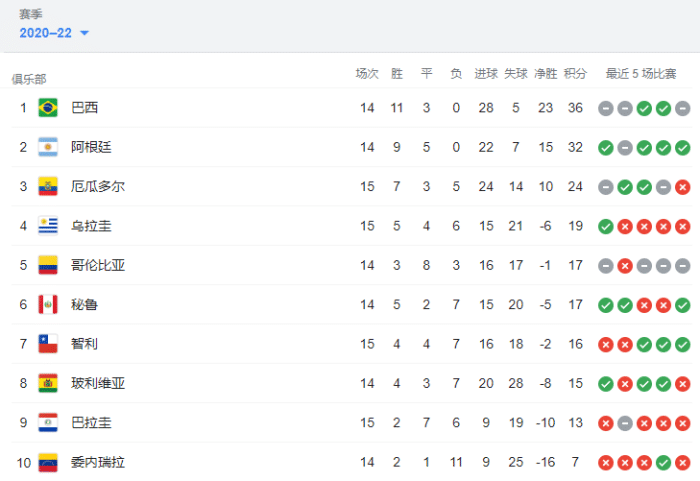Click Ecuador's most recent loss icon
The height and width of the screenshot is (481, 700).
(682, 187)
